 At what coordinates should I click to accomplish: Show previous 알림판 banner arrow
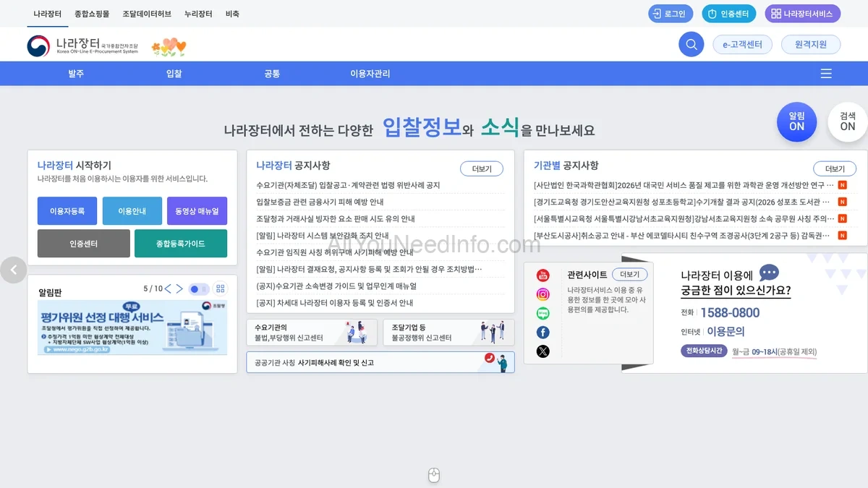pyautogui.click(x=169, y=288)
